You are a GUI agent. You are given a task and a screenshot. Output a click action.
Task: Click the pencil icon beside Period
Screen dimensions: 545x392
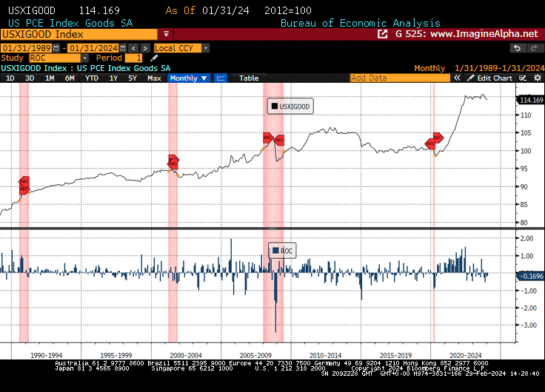coord(155,58)
